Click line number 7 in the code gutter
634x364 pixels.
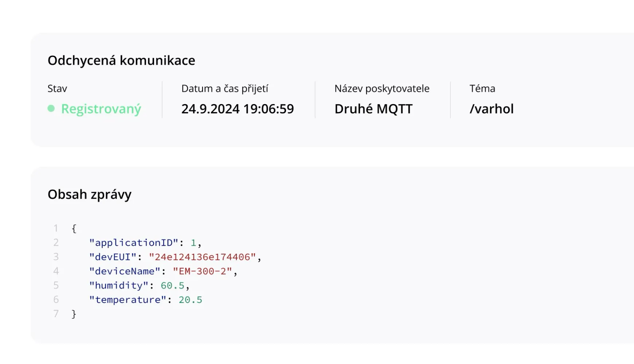56,314
